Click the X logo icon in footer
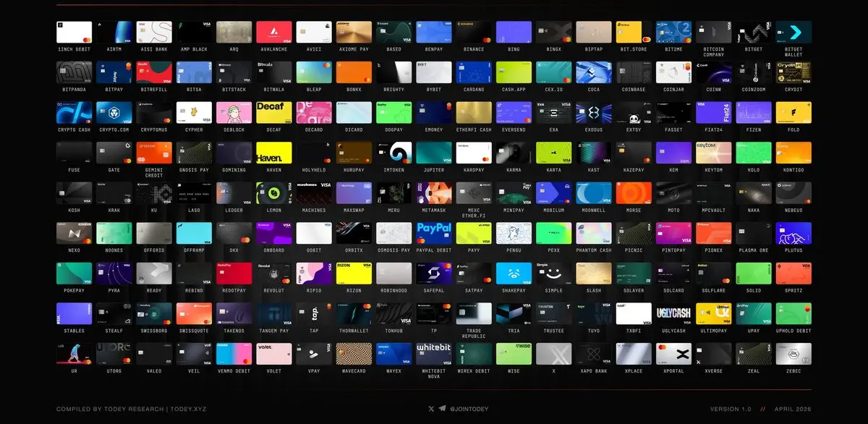The height and width of the screenshot is (424, 868). coord(432,409)
